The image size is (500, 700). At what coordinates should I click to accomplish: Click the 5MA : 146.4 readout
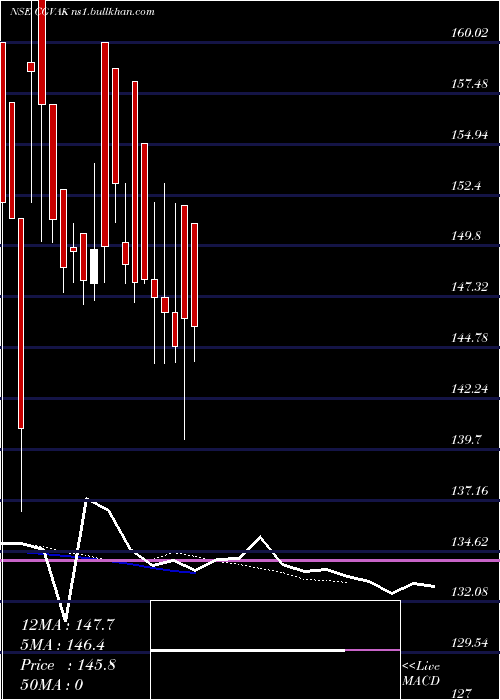click(63, 645)
